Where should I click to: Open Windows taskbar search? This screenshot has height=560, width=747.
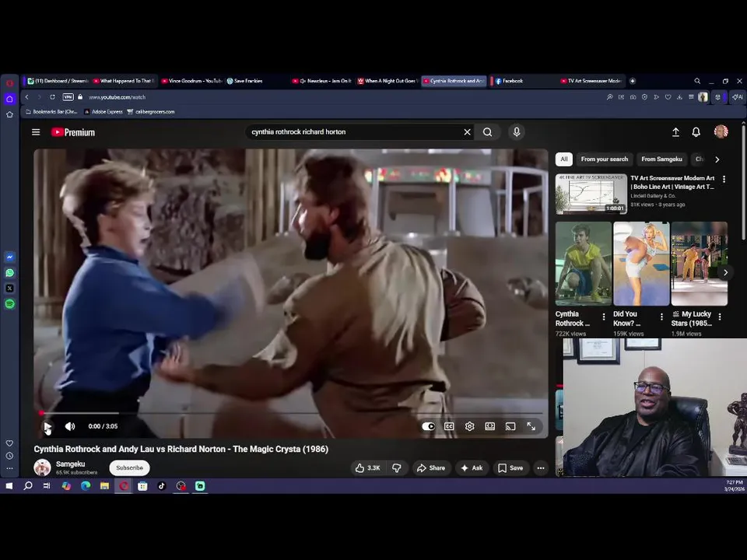pos(28,486)
